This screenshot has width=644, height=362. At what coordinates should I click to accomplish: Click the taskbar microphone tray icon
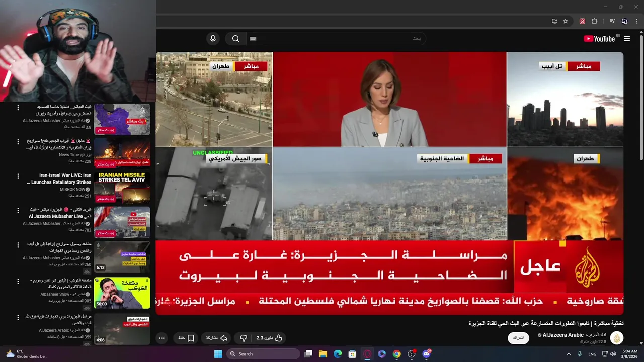point(580,354)
